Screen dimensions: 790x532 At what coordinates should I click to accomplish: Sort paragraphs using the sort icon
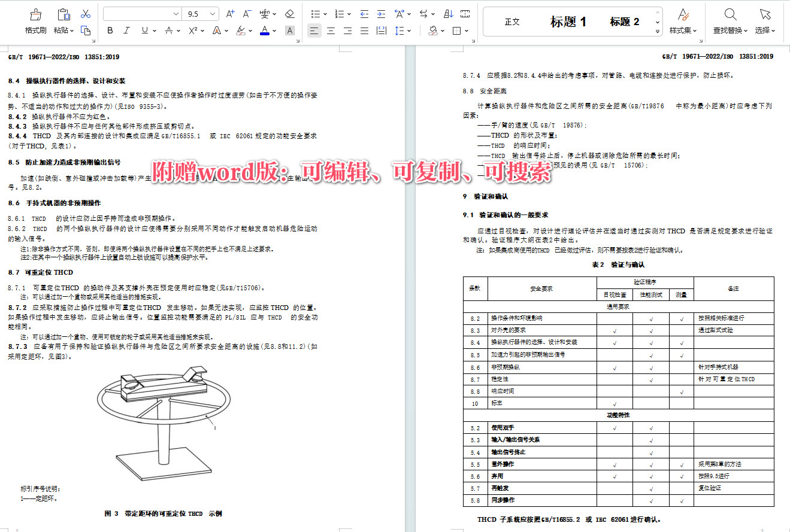click(448, 14)
